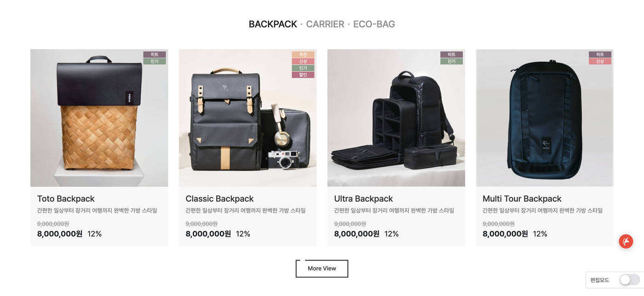Image resolution: width=644 pixels, height=296 pixels.
Task: Click the 할인 badge on Classic Backpack
Action: [303, 74]
